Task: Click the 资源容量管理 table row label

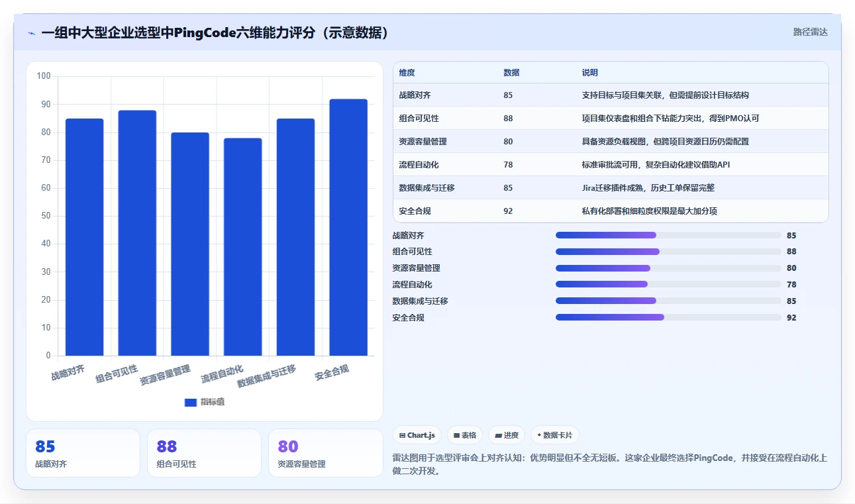Action: 423,142
